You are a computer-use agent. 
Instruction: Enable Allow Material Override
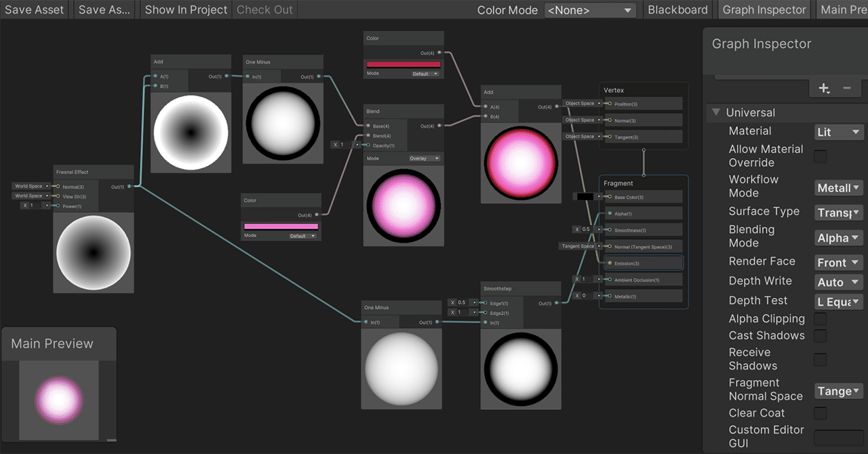tap(820, 156)
